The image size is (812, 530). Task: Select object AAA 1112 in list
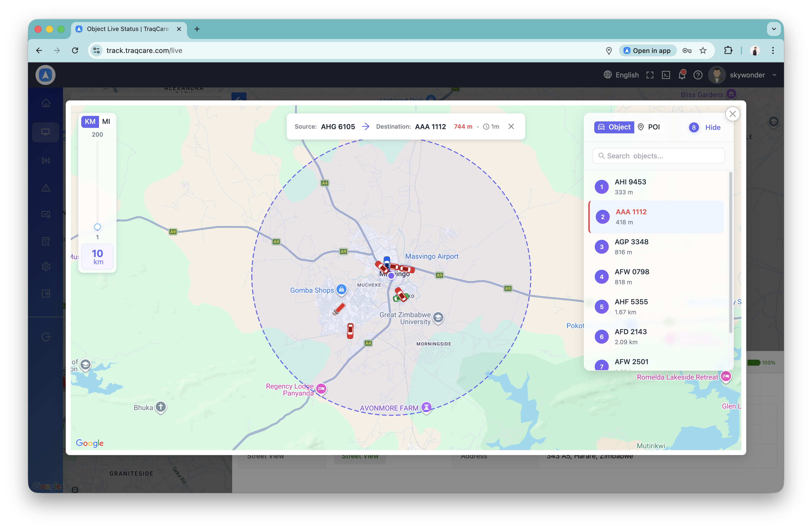click(656, 217)
